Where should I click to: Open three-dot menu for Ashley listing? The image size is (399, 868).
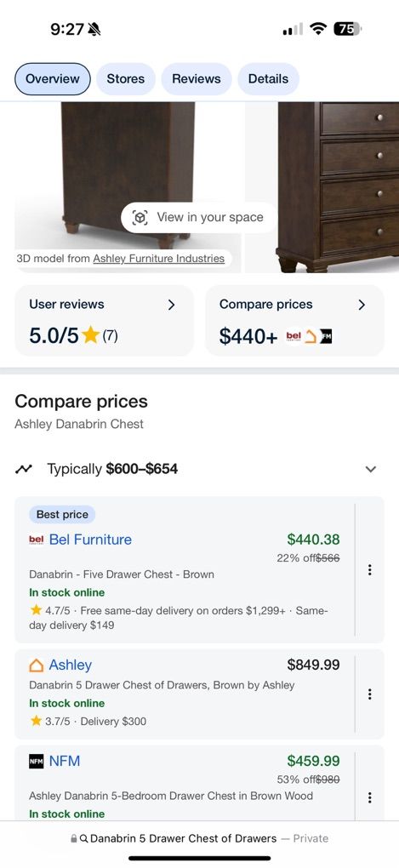(x=370, y=694)
